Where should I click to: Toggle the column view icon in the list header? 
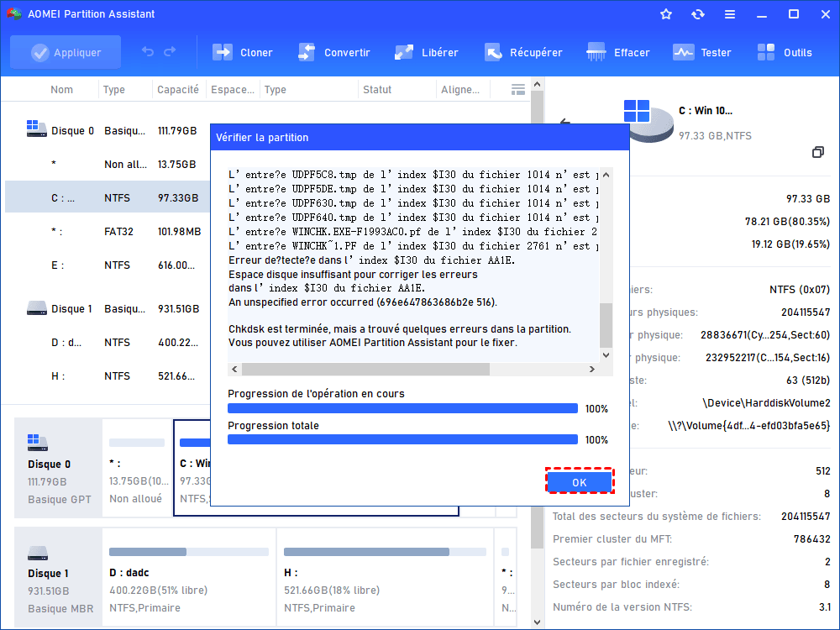point(517,89)
